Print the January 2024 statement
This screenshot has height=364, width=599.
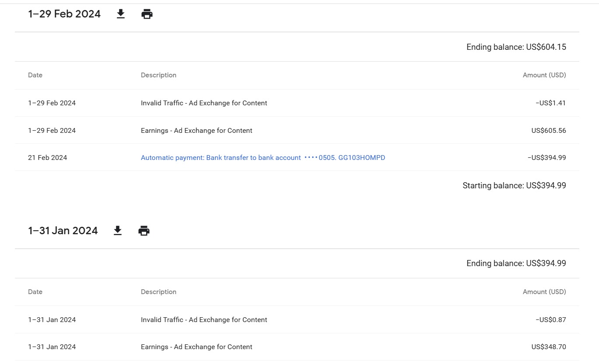[x=144, y=231]
